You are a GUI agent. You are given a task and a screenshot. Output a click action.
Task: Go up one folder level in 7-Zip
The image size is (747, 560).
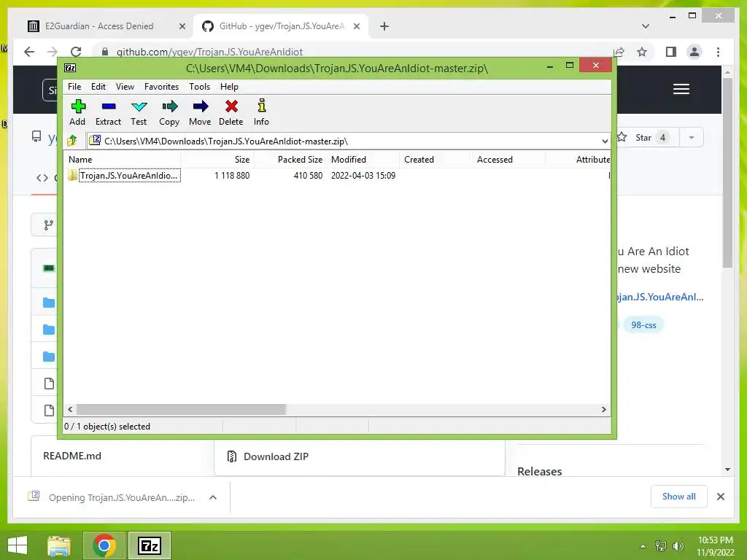click(72, 141)
